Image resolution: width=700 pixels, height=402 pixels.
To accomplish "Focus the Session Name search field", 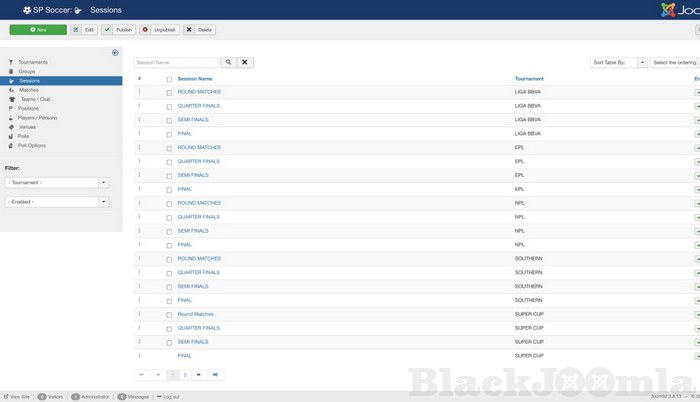I will pos(176,62).
